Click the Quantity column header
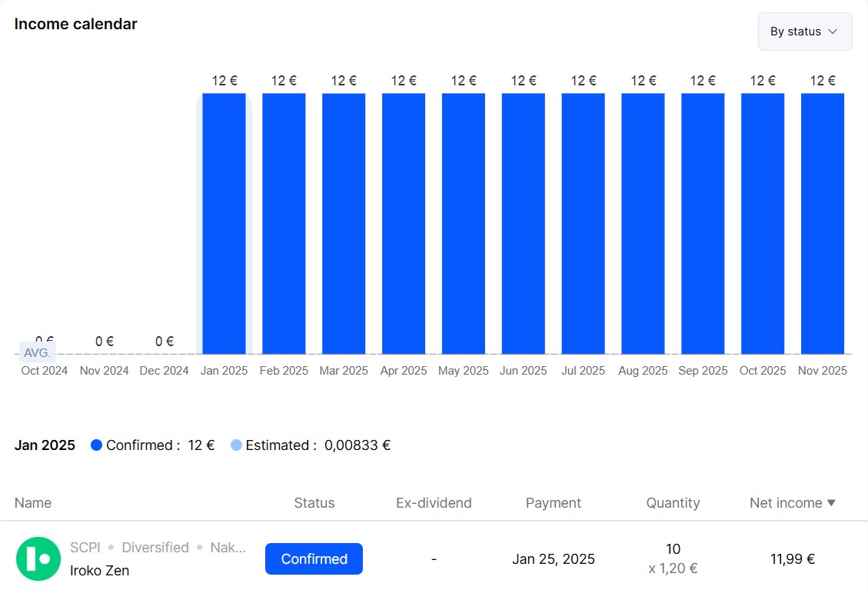 pyautogui.click(x=673, y=503)
